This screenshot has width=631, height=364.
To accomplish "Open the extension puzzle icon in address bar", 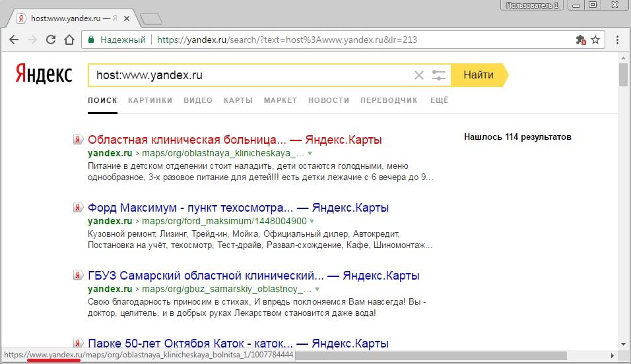I will pyautogui.click(x=580, y=40).
